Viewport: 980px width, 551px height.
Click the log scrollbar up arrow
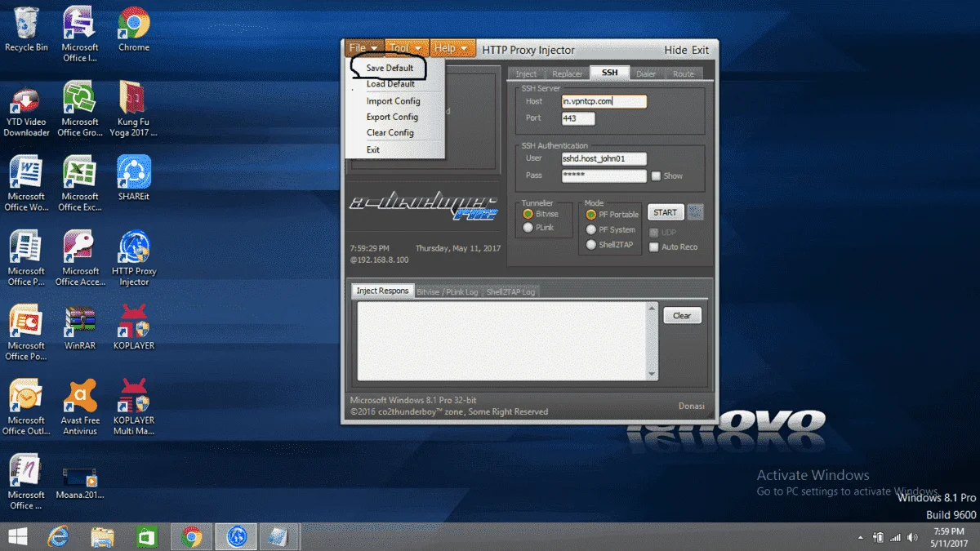click(x=652, y=308)
